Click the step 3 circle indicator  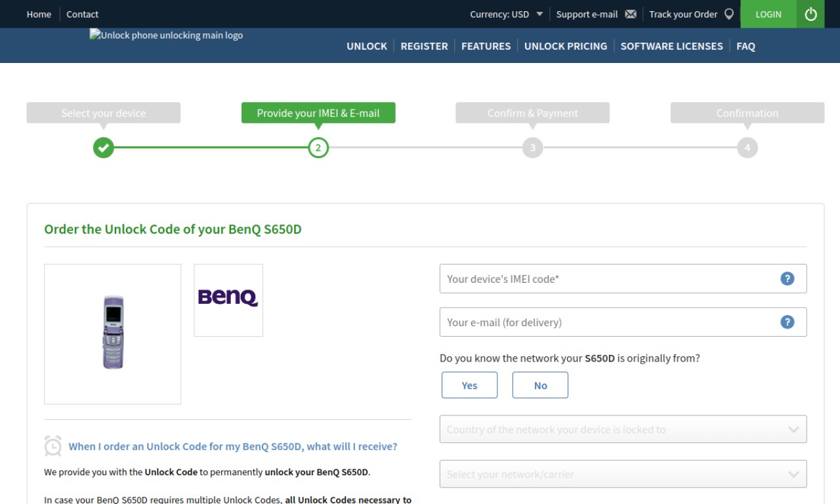click(532, 148)
